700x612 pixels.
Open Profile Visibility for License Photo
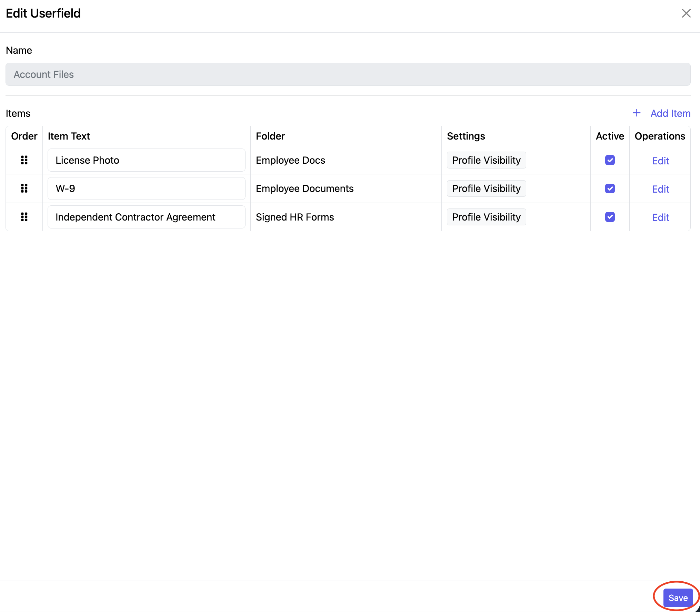pos(486,160)
